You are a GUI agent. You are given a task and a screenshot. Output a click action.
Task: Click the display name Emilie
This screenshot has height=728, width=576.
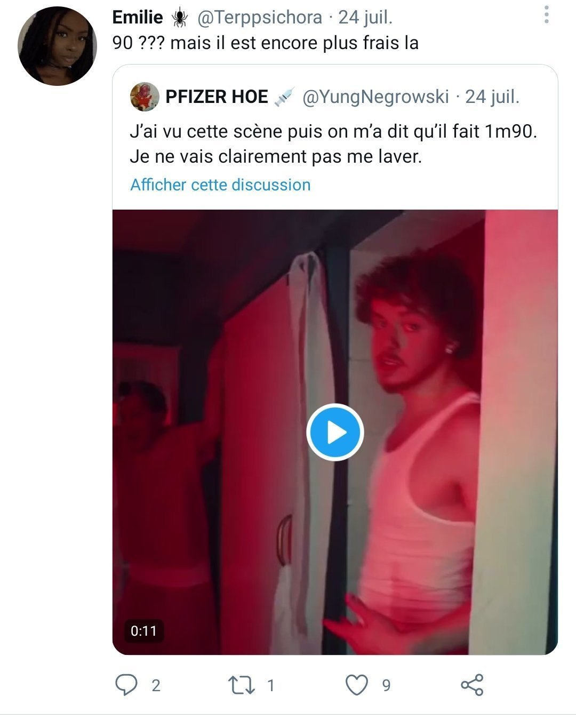coord(138,17)
